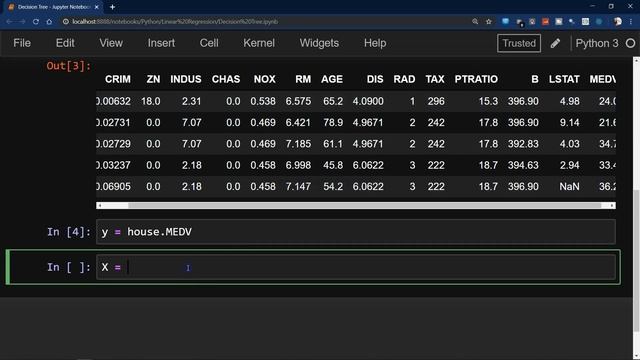This screenshot has width=640, height=360.
Task: Click the 296 value in TAX column
Action: (x=436, y=101)
